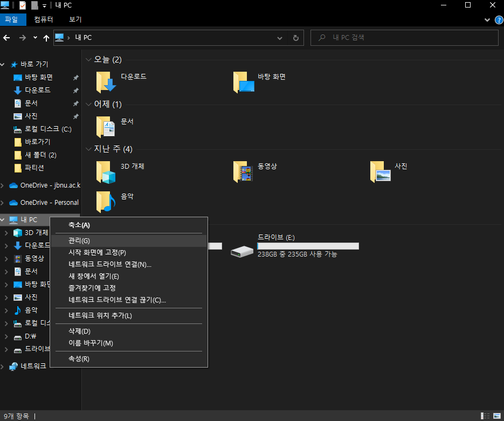Select 로컬 디스크 (C:) in quick access
This screenshot has height=421, width=504.
48,129
